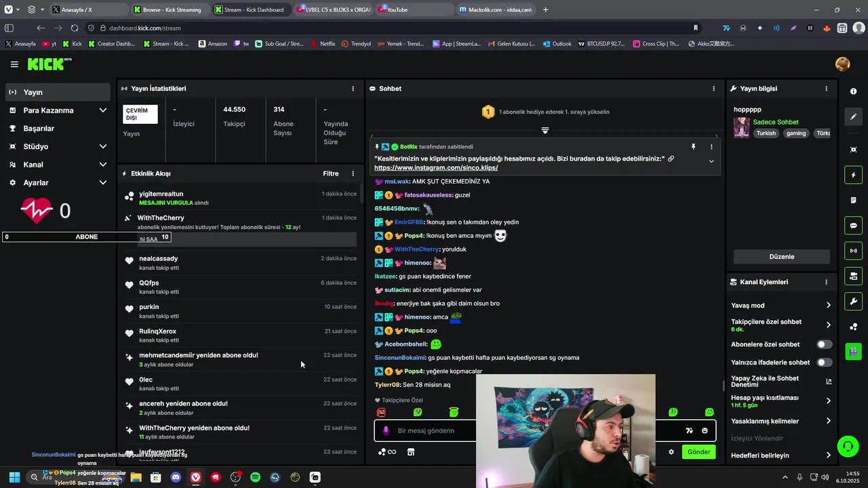Image resolution: width=868 pixels, height=488 pixels.
Task: Bookmark this page from address bar
Action: coord(695,28)
